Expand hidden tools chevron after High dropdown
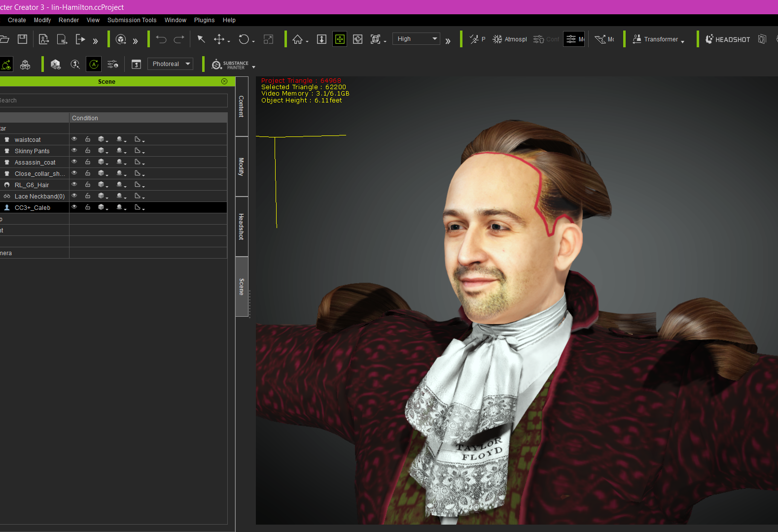 (x=448, y=41)
